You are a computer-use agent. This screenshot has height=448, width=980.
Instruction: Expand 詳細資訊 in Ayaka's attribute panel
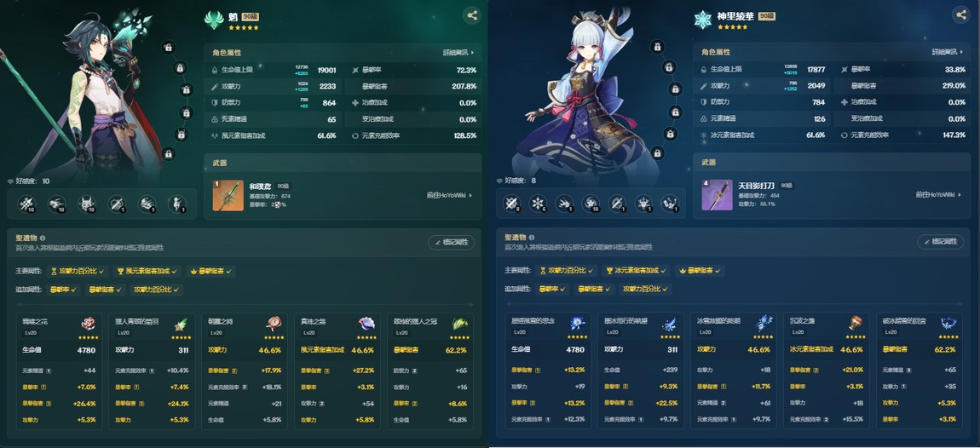click(x=948, y=53)
